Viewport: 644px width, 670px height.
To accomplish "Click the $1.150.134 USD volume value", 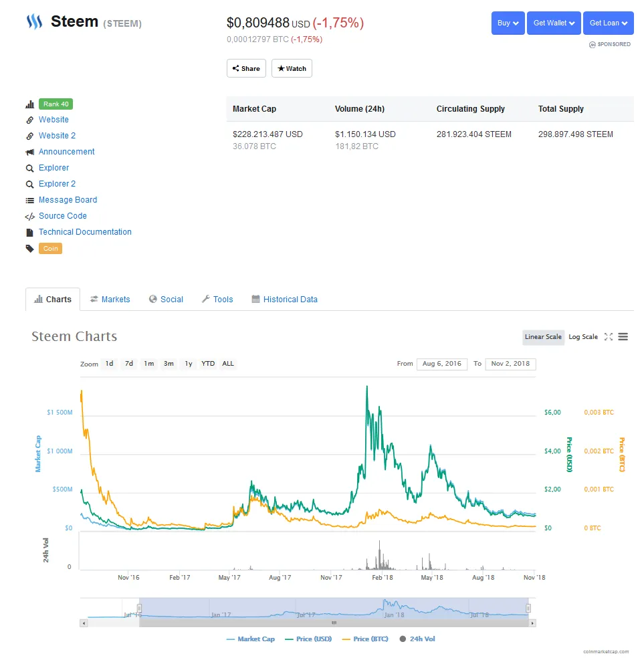I will [365, 134].
